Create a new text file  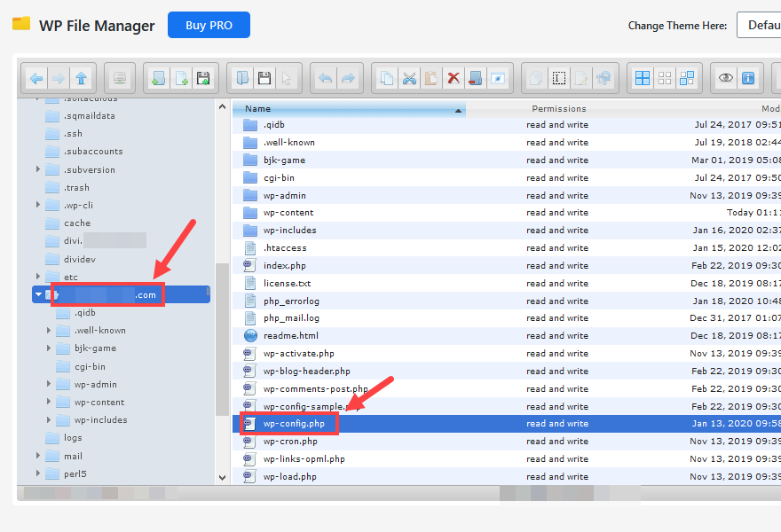click(180, 78)
